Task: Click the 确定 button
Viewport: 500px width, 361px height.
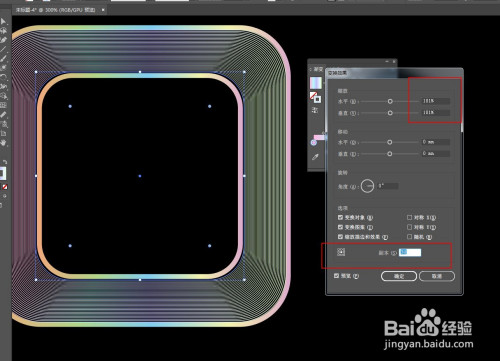Action: point(399,276)
